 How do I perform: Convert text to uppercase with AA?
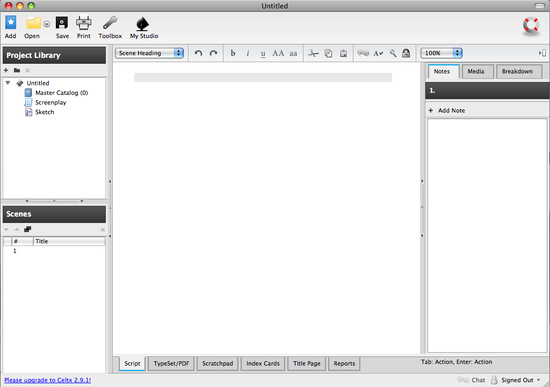click(278, 53)
